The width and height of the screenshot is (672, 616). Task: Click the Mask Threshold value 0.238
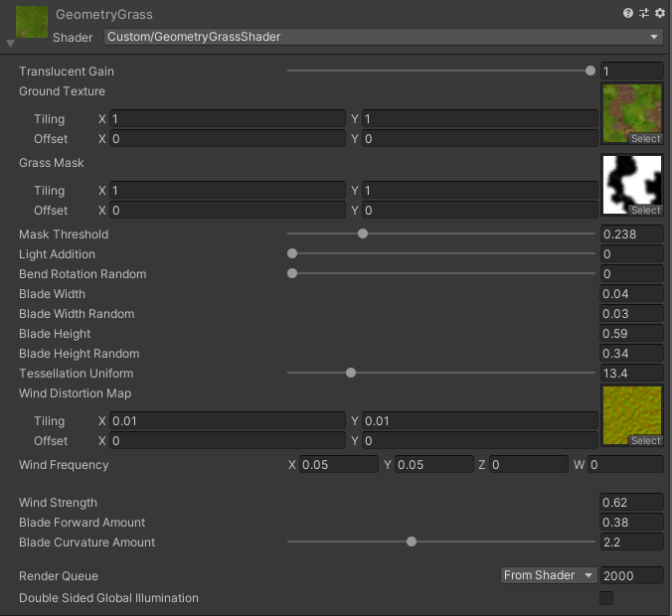tap(631, 233)
